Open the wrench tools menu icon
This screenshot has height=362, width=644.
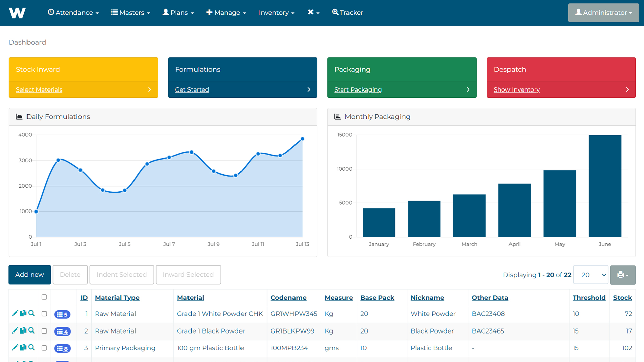313,13
